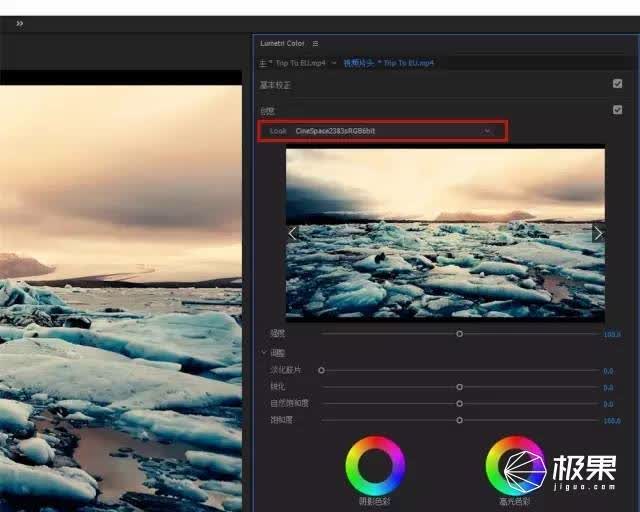640x512 pixels.
Task: Open the master clip Trip To BJ.mp4 dropdown
Action: click(334, 63)
